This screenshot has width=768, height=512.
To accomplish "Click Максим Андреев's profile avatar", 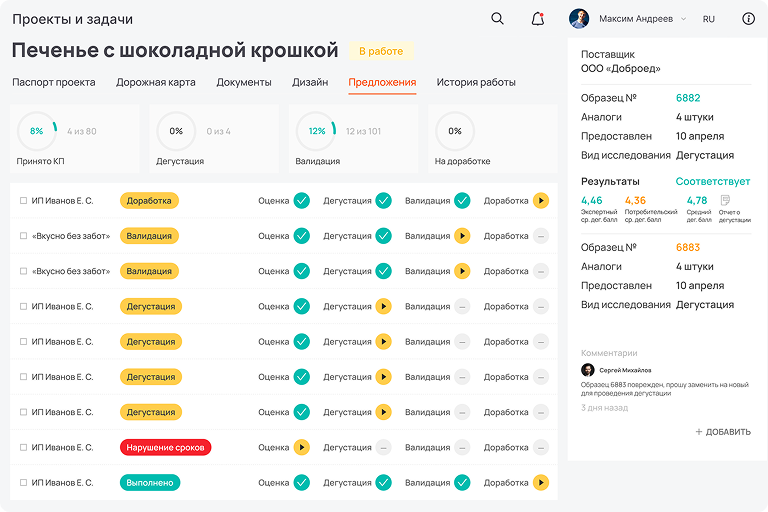I will coord(579,19).
